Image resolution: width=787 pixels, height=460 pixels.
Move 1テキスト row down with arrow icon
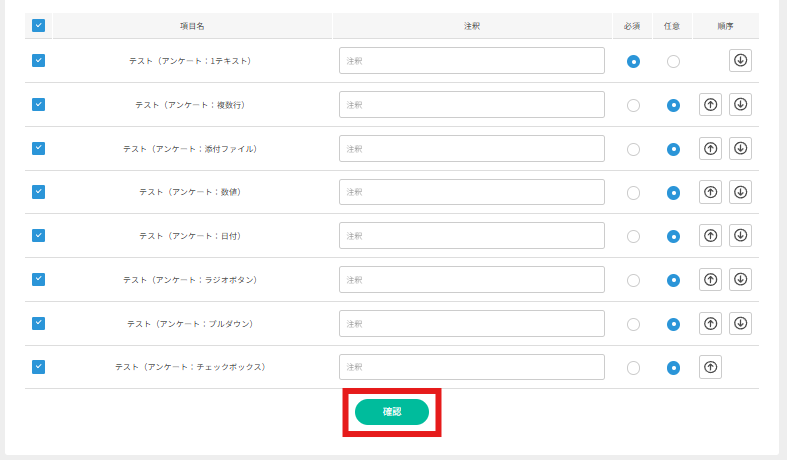point(740,60)
